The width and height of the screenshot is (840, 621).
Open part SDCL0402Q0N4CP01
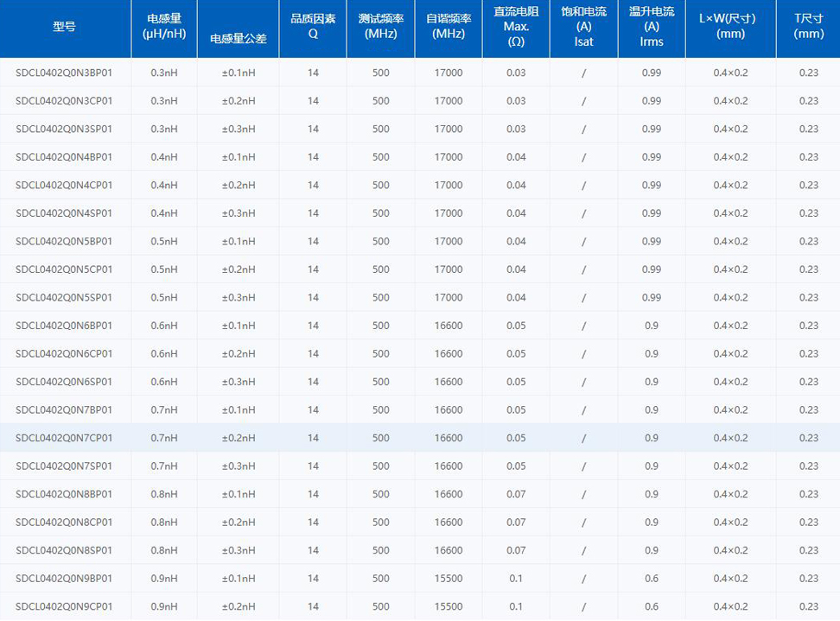[x=64, y=185]
